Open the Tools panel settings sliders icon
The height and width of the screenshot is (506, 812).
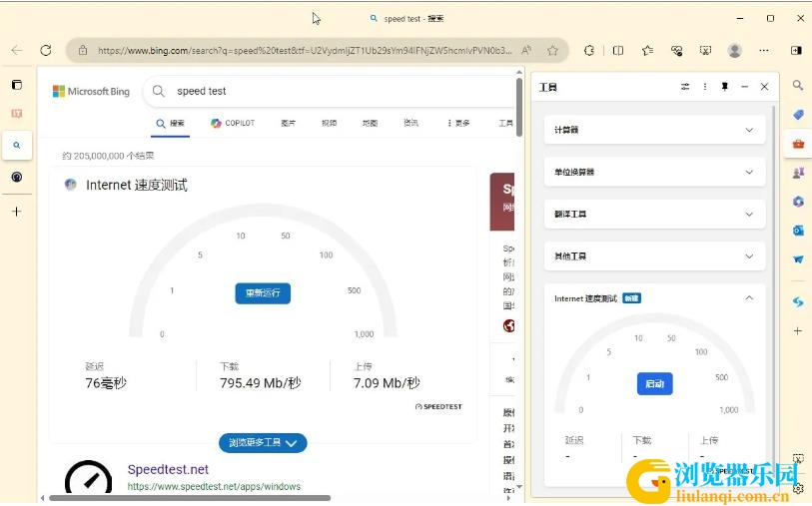tap(685, 87)
